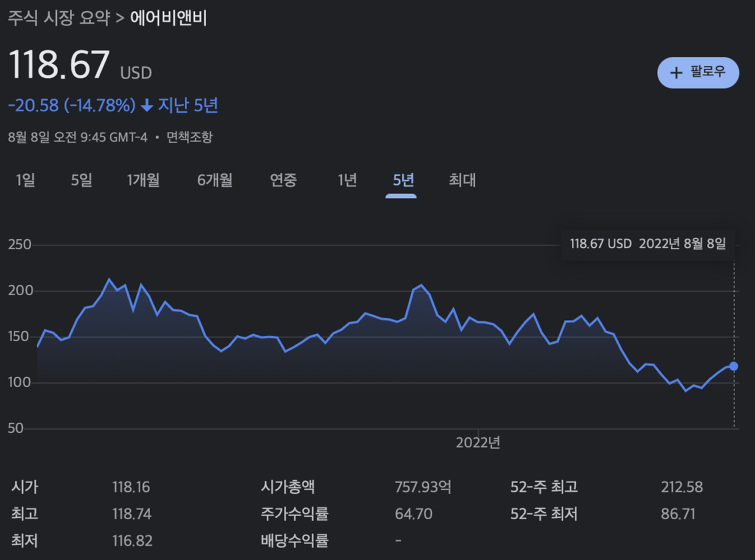Viewport: 755px width, 560px height.
Task: Switch to the 1개월 range tab
Action: pos(143,180)
